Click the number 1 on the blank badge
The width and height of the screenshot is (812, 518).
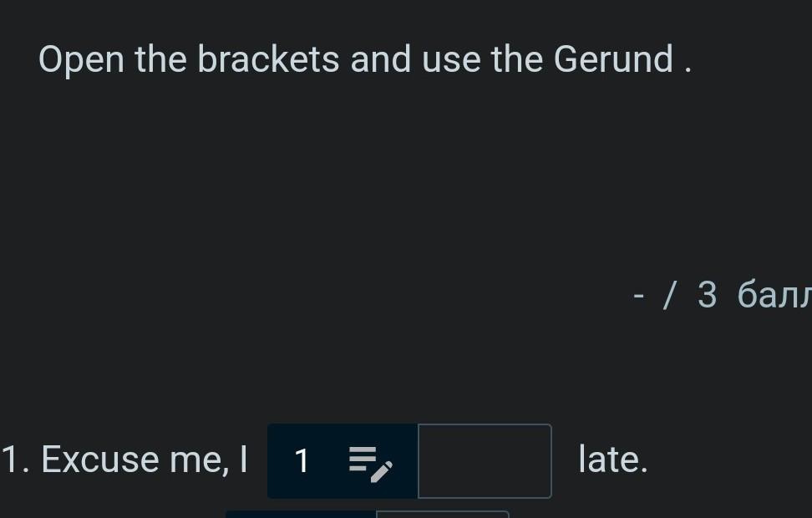(302, 461)
